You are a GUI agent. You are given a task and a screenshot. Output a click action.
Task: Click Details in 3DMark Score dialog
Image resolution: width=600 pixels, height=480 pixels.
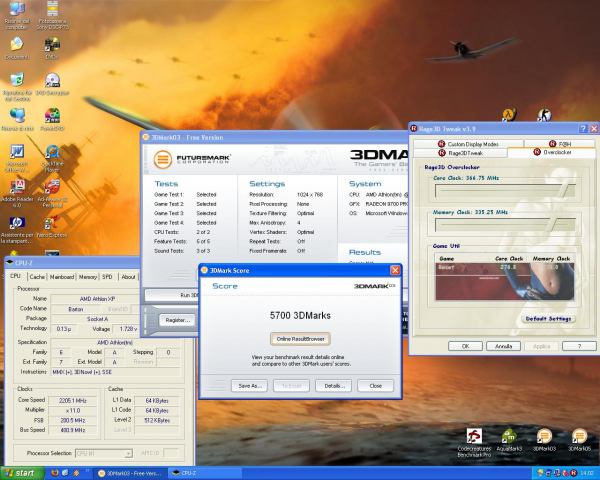[334, 386]
